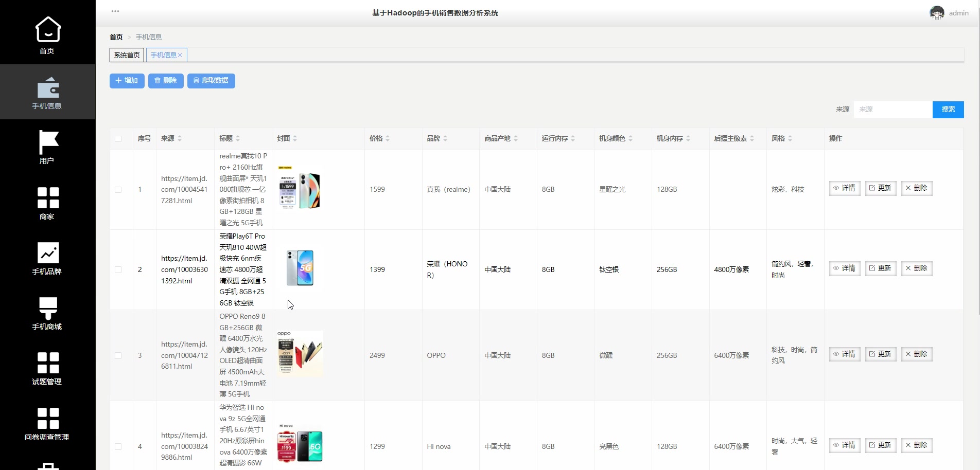Image resolution: width=980 pixels, height=470 pixels.
Task: Open the 问卷调查管理 grid sidebar icon
Action: pyautogui.click(x=48, y=419)
